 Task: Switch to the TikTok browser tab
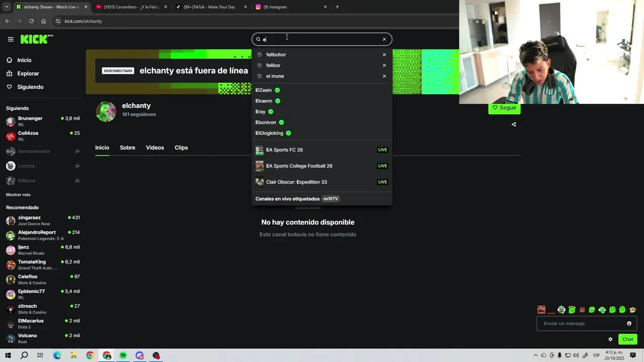[211, 7]
